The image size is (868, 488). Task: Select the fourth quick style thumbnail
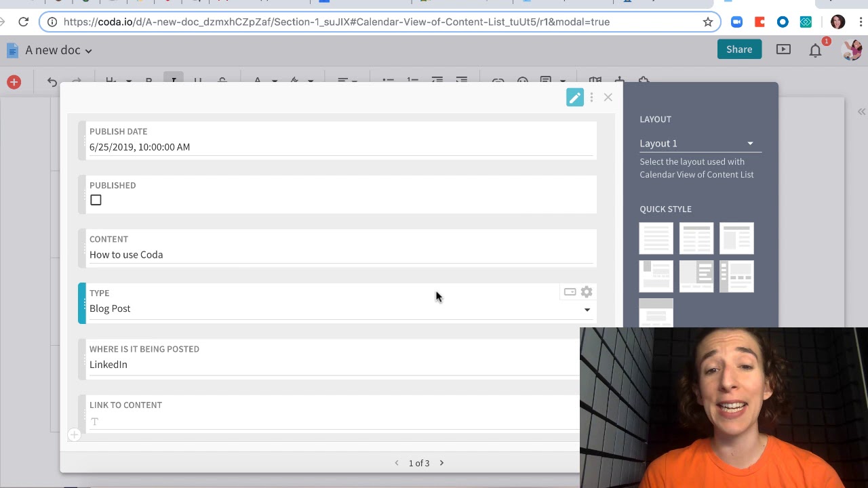pyautogui.click(x=656, y=276)
